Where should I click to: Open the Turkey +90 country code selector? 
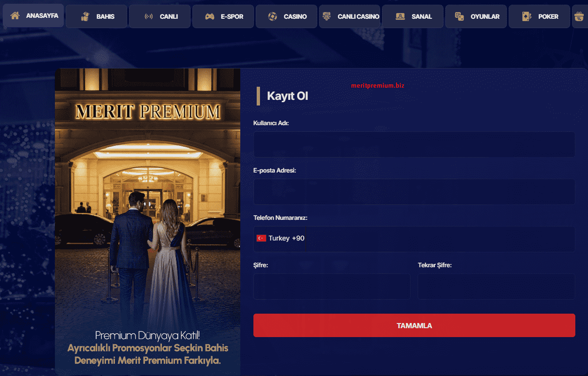pyautogui.click(x=281, y=238)
